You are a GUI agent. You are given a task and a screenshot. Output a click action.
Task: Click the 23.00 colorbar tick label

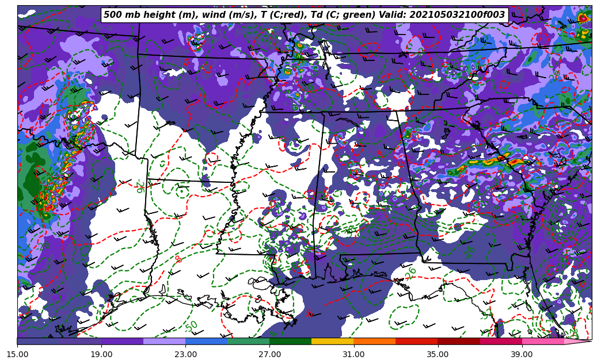[185, 355]
